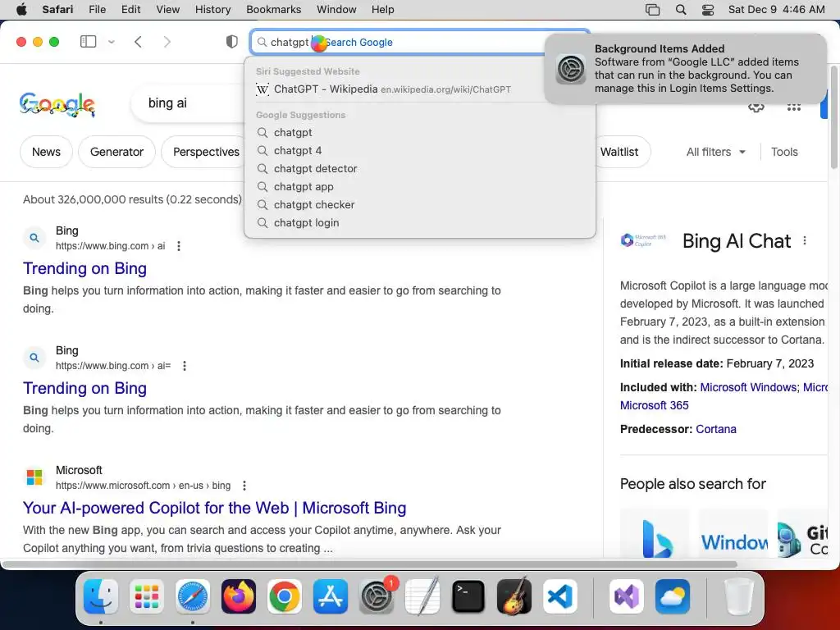Click the Safari address bar field
Image resolution: width=840 pixels, height=630 pixels.
pos(420,42)
